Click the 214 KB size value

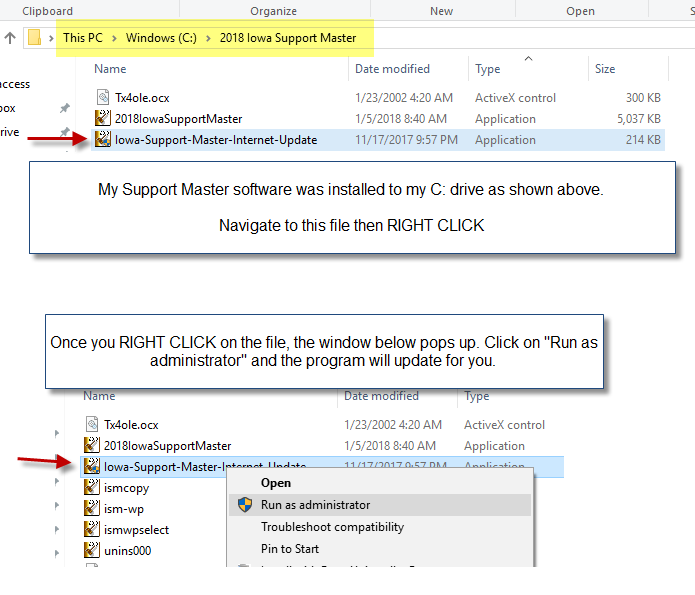click(x=643, y=140)
